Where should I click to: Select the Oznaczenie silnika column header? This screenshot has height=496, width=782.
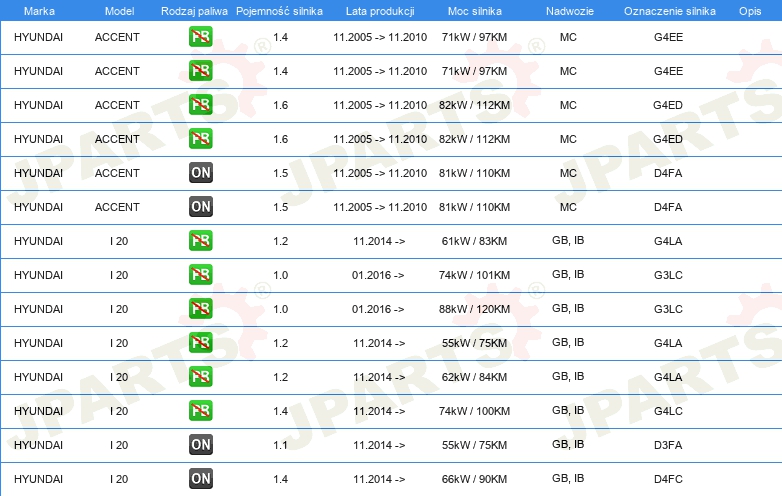click(669, 10)
